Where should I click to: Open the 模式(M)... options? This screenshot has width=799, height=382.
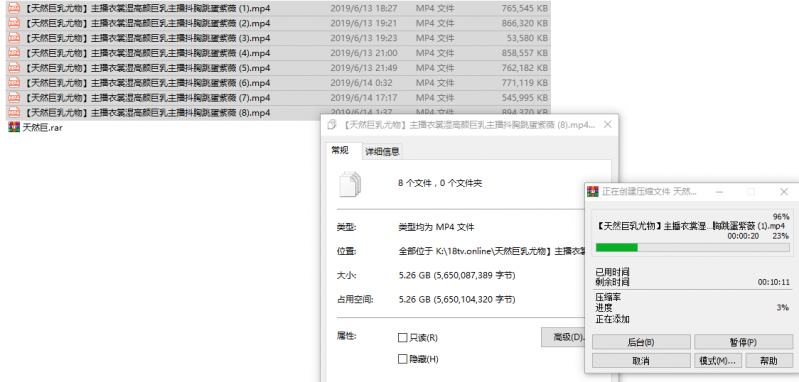point(717,361)
